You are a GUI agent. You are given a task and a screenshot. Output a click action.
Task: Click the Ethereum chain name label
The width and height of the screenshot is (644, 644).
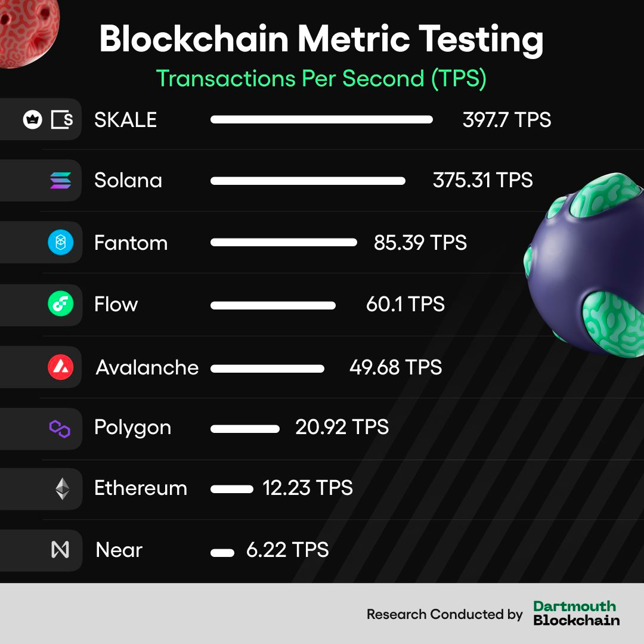141,488
